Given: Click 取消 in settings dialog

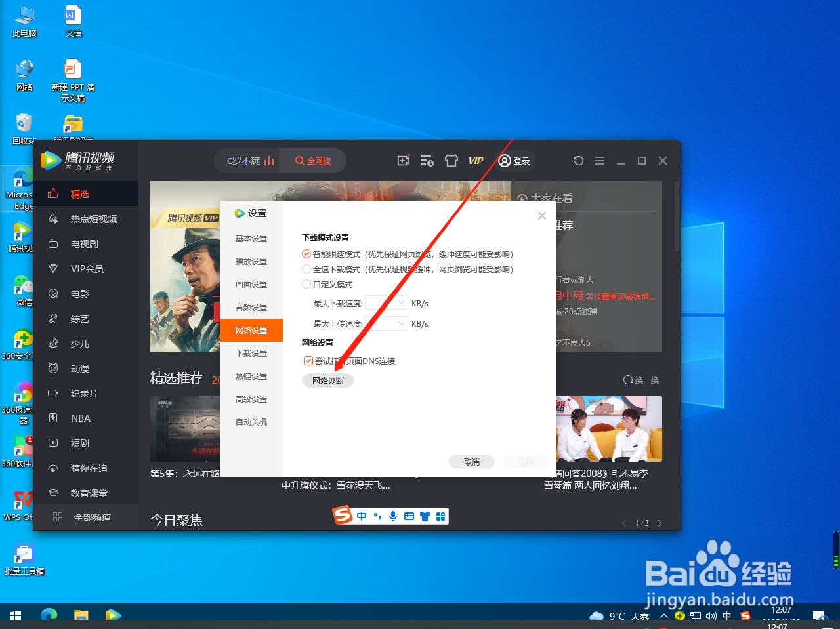Looking at the screenshot, I should (472, 462).
